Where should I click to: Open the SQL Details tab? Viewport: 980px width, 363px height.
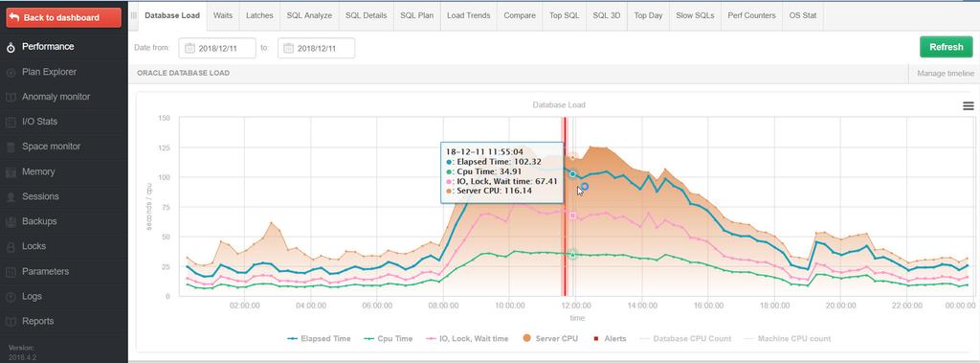[x=367, y=15]
